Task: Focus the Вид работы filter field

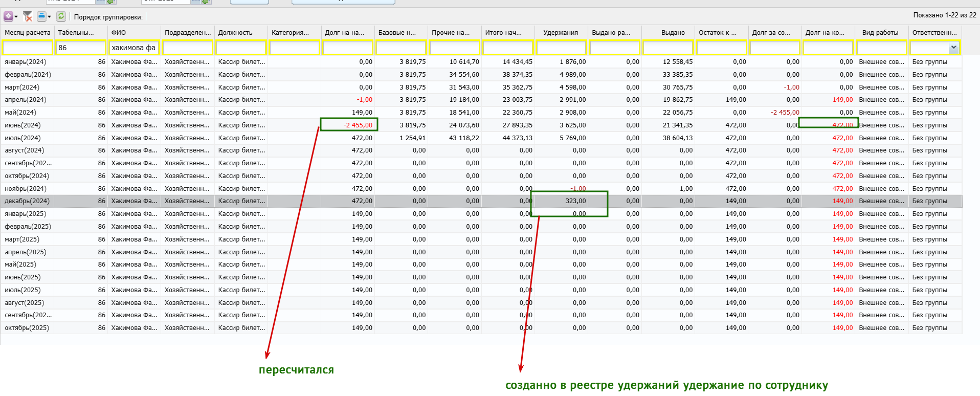Action: (882, 48)
